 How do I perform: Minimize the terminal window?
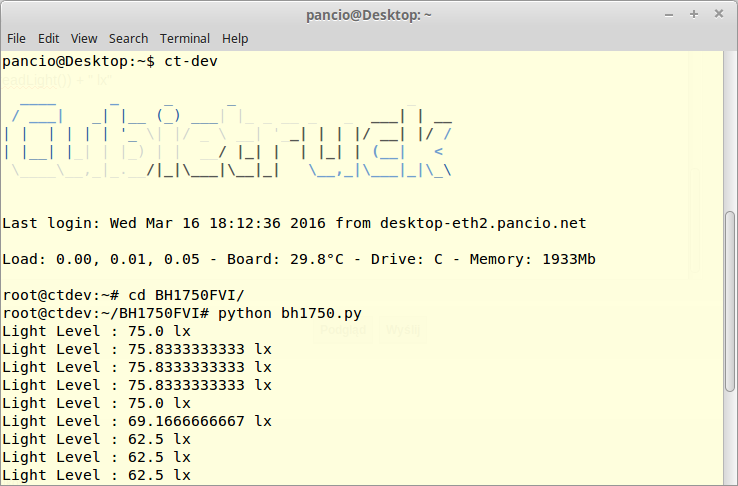pos(669,14)
